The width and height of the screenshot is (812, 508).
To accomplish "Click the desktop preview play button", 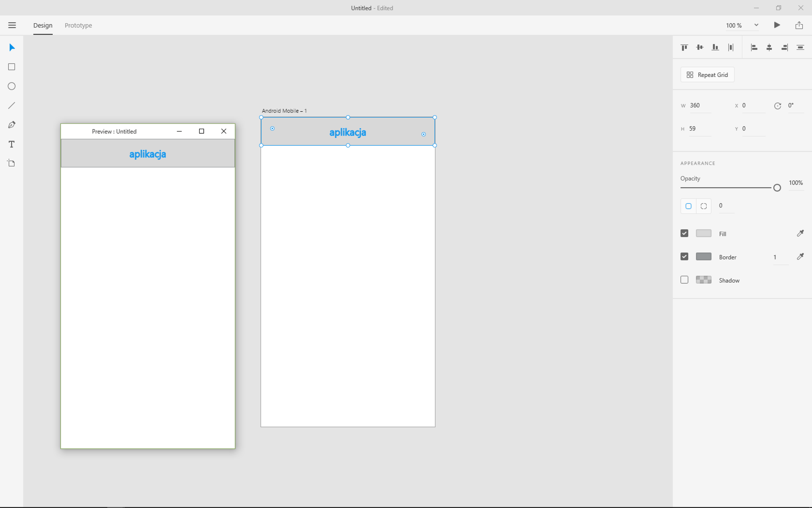I will pos(777,25).
